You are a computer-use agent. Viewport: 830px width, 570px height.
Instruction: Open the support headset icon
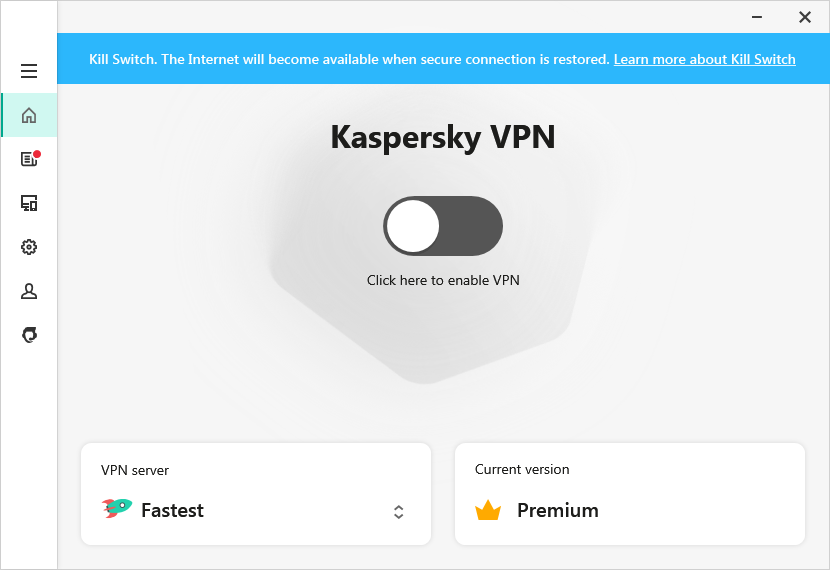click(x=30, y=334)
